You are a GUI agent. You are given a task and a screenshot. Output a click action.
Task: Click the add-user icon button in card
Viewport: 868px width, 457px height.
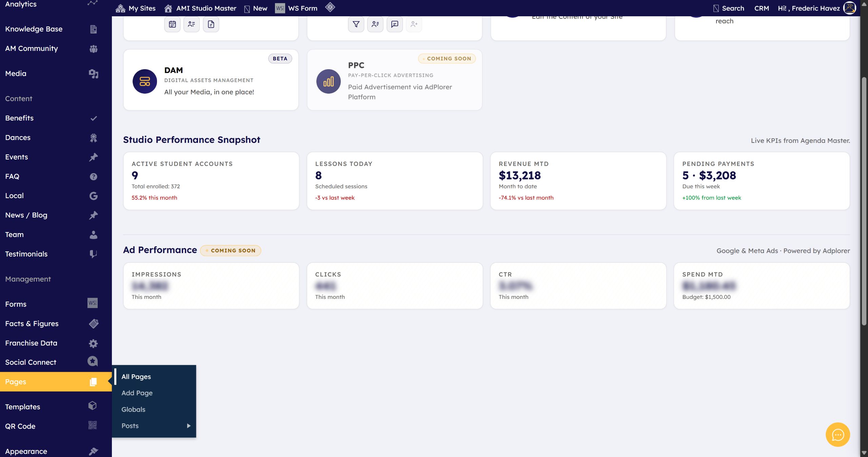[414, 24]
